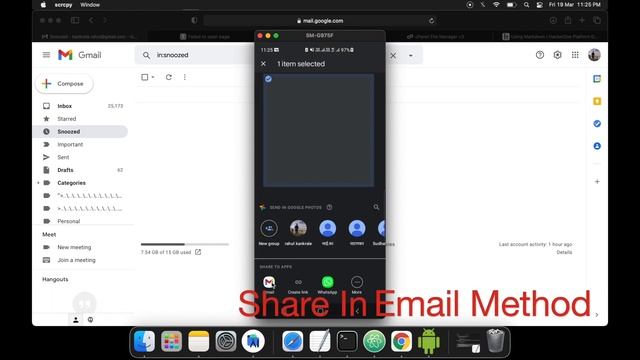Show search options dropdown arrow

(411, 56)
